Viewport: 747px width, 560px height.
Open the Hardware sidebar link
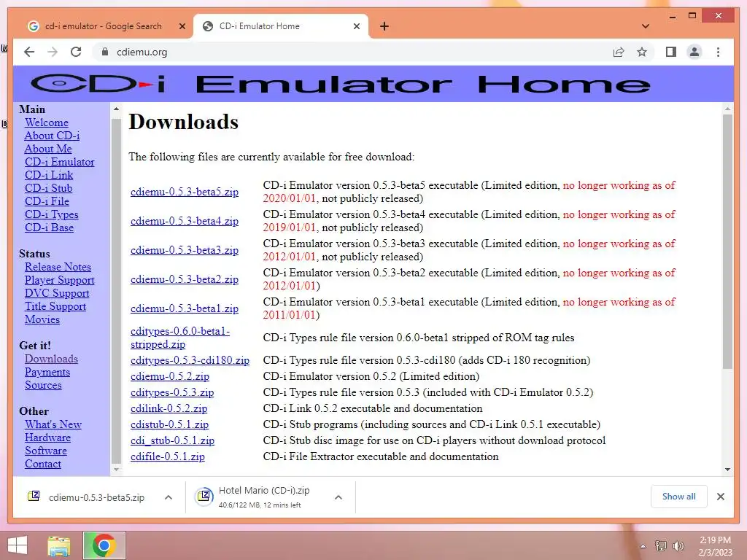click(47, 437)
